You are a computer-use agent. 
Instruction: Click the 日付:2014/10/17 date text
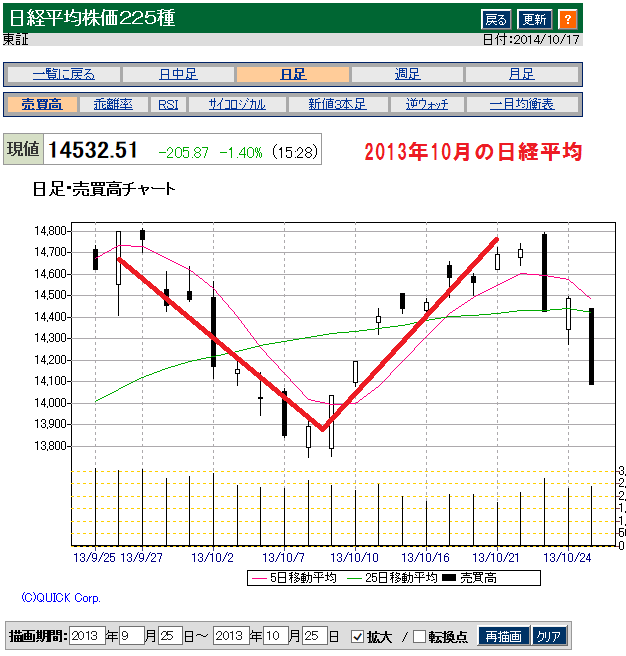click(531, 40)
